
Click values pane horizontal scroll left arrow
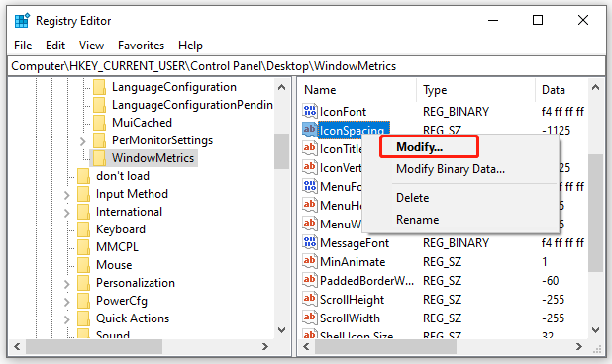click(x=306, y=346)
